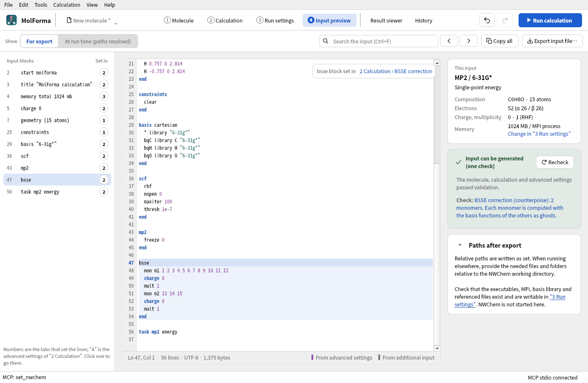
Task: Select the For export view toggle
Action: [x=39, y=41]
